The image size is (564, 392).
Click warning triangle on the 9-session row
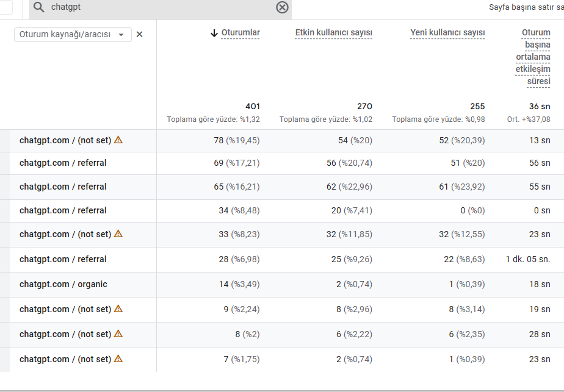(118, 308)
